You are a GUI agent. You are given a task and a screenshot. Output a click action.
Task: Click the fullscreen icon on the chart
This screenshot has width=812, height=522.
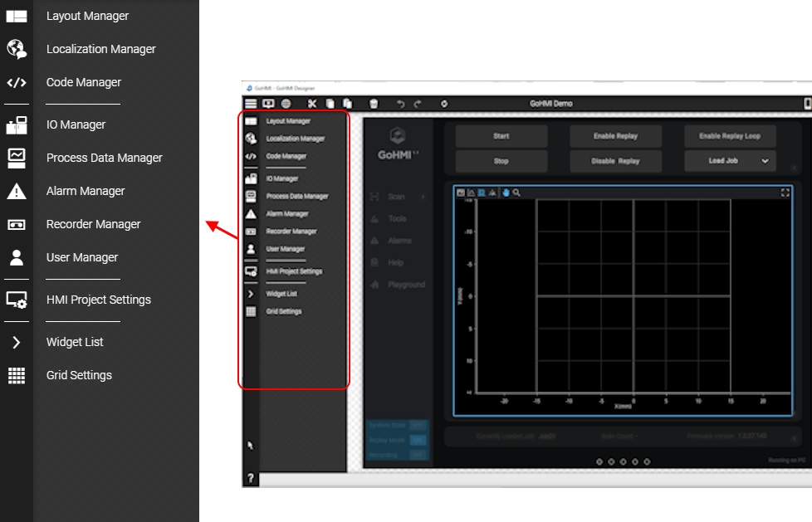click(785, 193)
